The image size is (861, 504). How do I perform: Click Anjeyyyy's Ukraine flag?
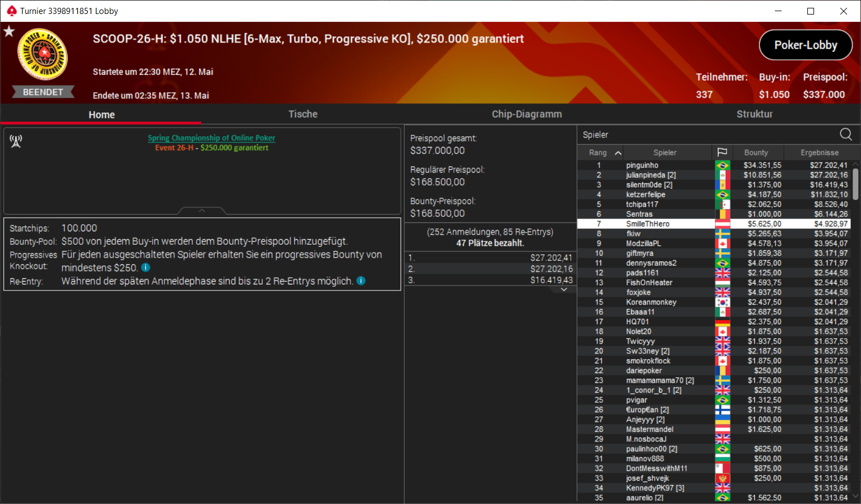(x=722, y=420)
